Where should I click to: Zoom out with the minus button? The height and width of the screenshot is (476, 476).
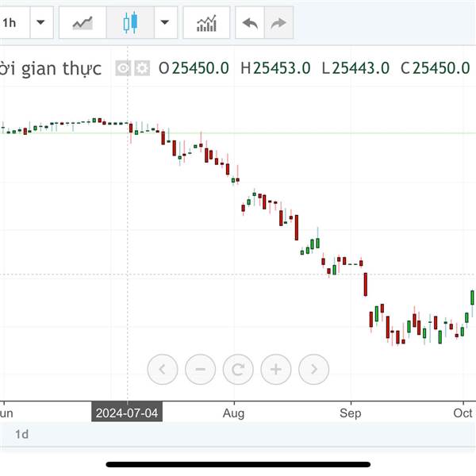(x=201, y=369)
